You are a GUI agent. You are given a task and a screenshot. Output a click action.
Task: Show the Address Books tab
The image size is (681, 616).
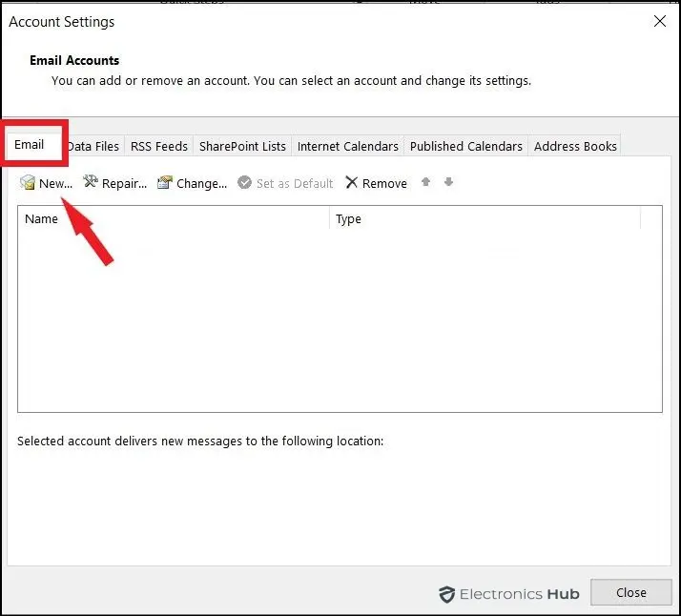pos(575,147)
